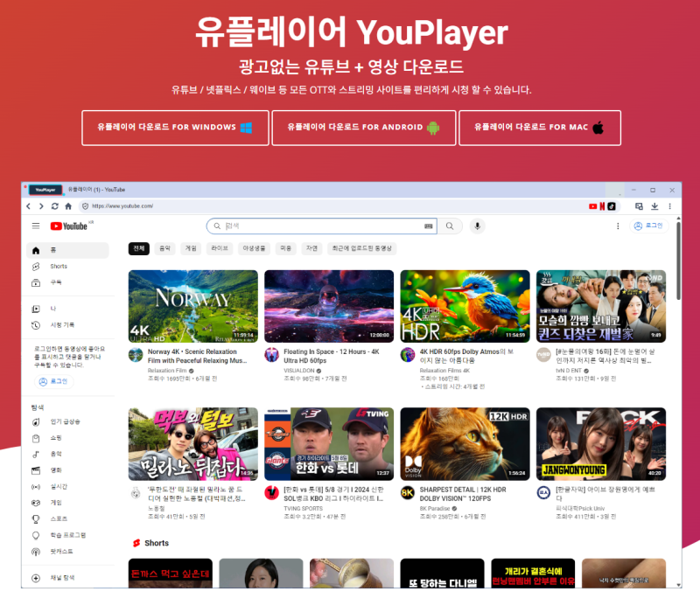Viewport: 700px width, 598px height.
Task: Go back in YouPlayer browser
Action: point(29,206)
